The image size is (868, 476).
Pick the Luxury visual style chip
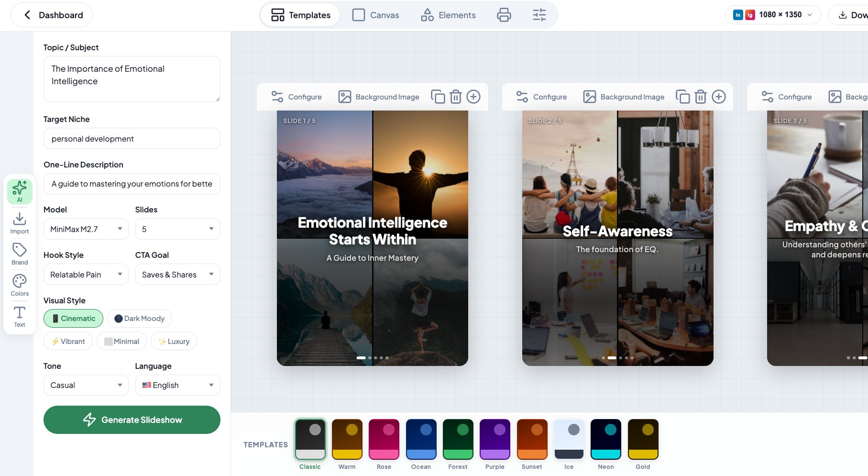(174, 342)
